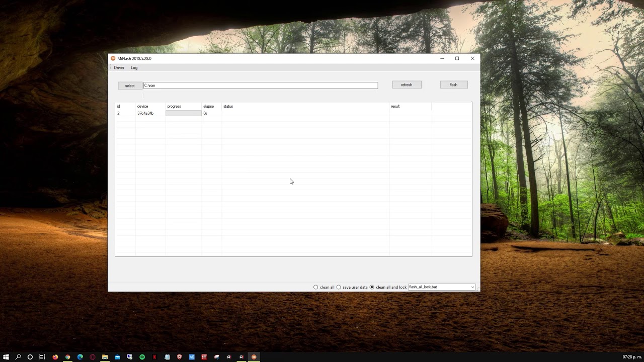Click MiFlash title bar app icon
The width and height of the screenshot is (644, 362).
[x=113, y=58]
